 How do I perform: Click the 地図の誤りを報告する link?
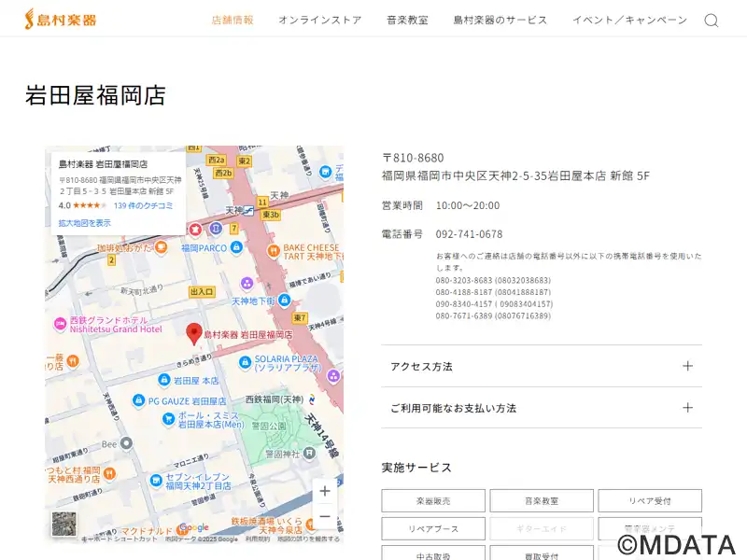click(x=309, y=539)
